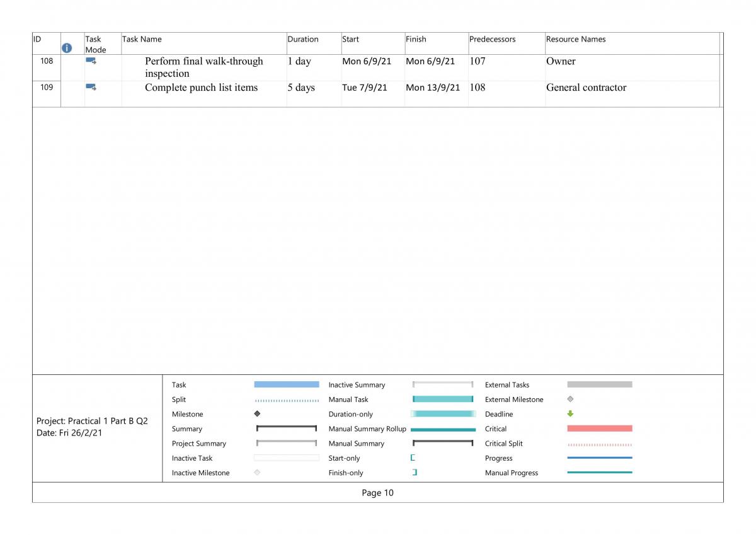This screenshot has height=535, width=756.
Task: Click the 'Project Summary' legend label
Action: click(199, 444)
